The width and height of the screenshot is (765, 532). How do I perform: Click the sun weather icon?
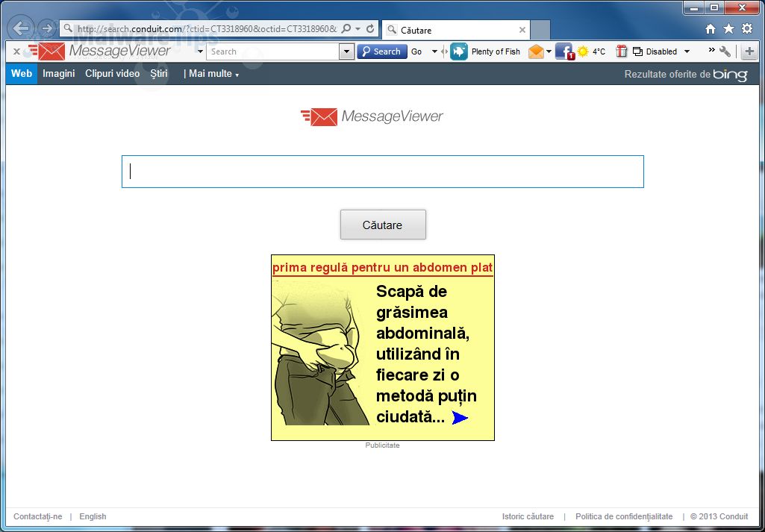(x=583, y=51)
